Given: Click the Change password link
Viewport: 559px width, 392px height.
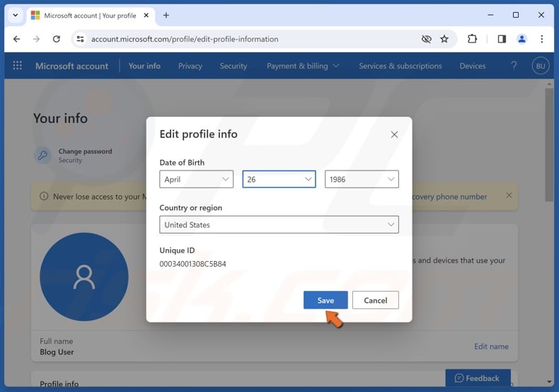Looking at the screenshot, I should tap(85, 151).
